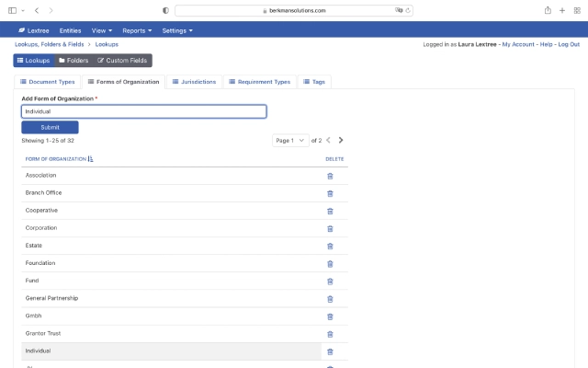Switch to the Jurisdictions tab
The width and height of the screenshot is (588, 368).
click(x=194, y=82)
